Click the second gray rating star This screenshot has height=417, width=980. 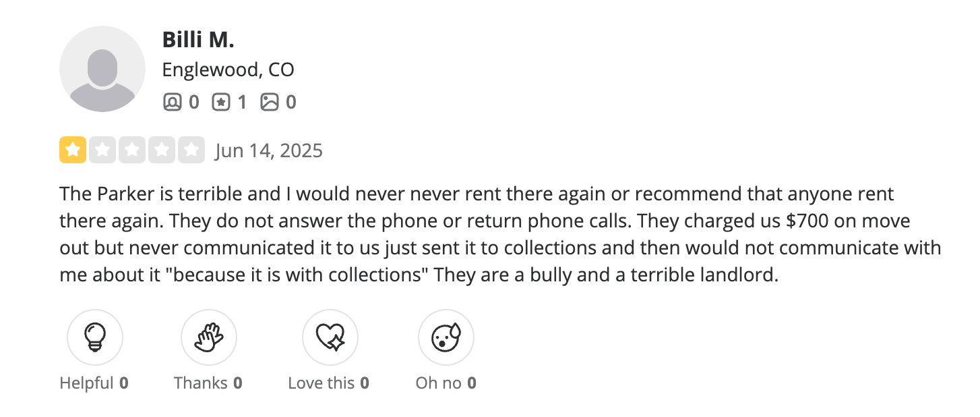pyautogui.click(x=102, y=150)
